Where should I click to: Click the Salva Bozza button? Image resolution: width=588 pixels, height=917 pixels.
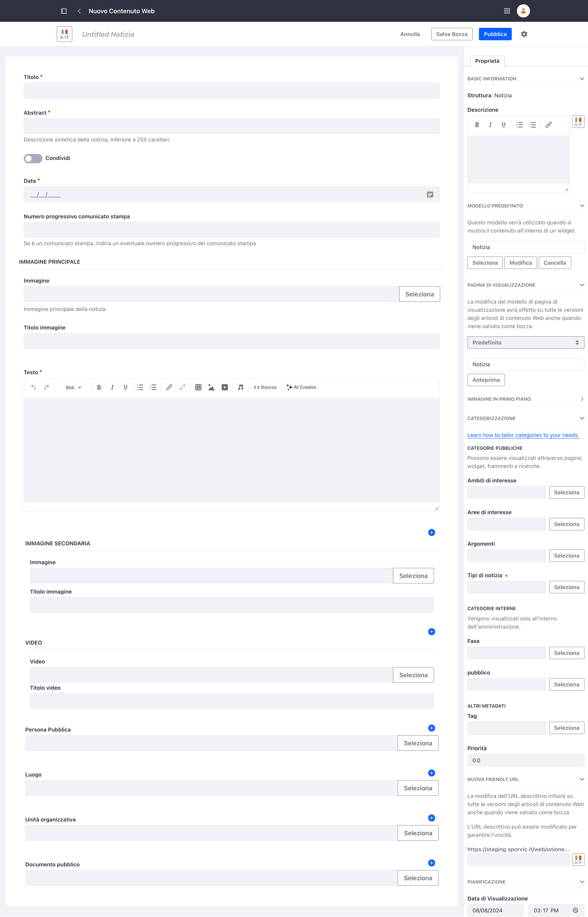tap(452, 34)
